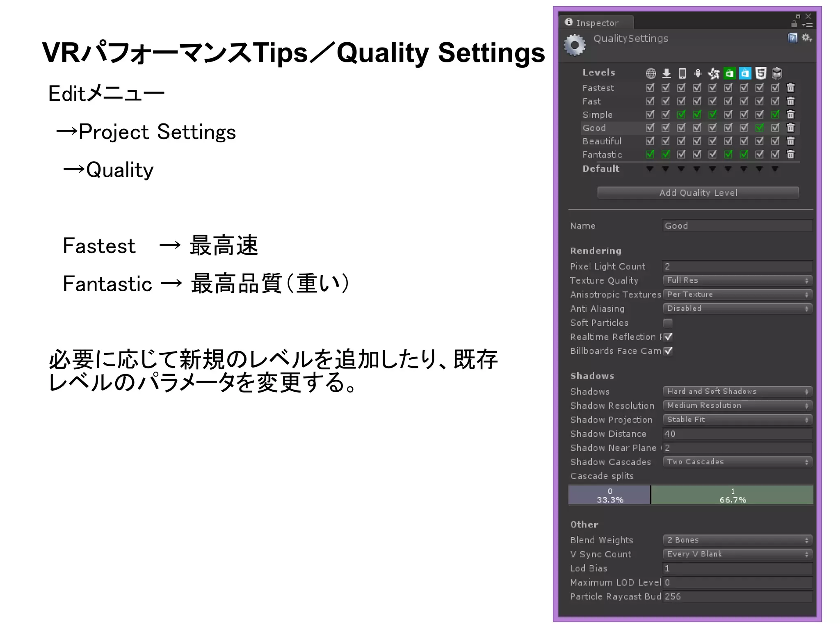Toggle Simple checkbox under iPhone column
840x630 pixels.
click(681, 114)
